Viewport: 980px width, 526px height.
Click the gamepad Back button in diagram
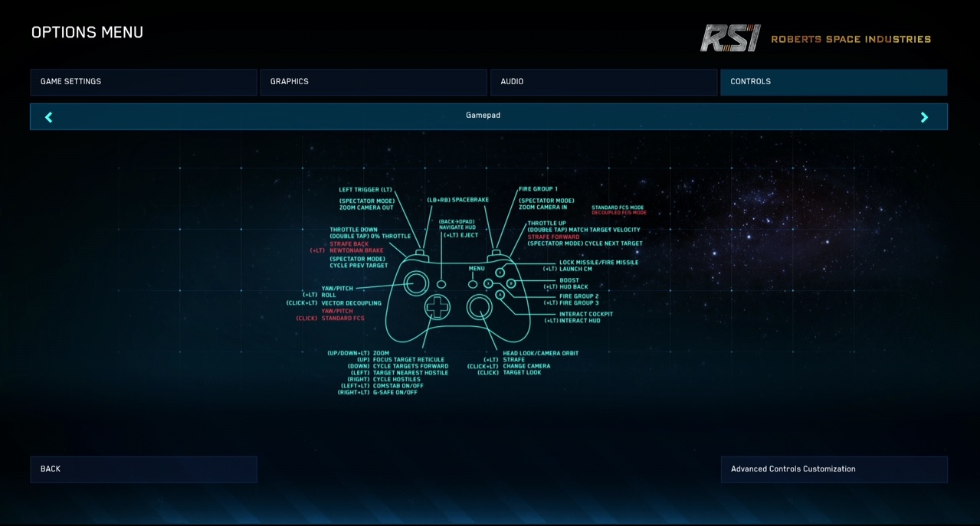click(x=441, y=284)
